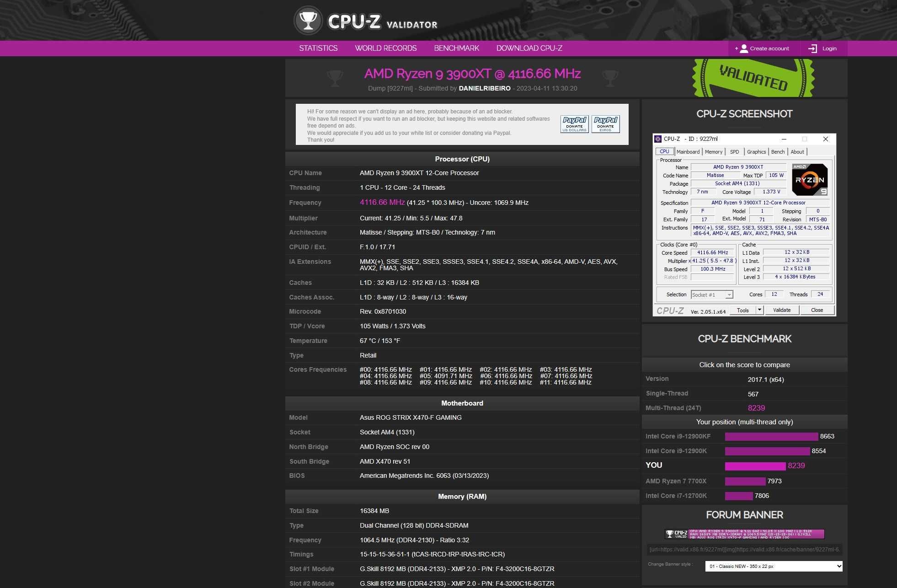Viewport: 897px width, 588px height.
Task: Click the Microcode Rev. 0x8701030 value
Action: pos(383,311)
